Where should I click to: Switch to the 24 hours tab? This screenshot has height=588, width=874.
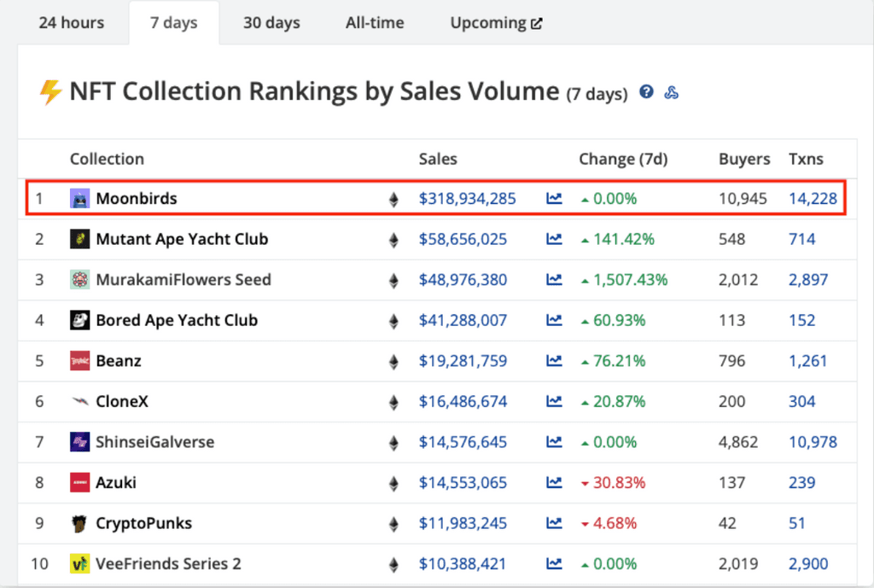[72, 23]
